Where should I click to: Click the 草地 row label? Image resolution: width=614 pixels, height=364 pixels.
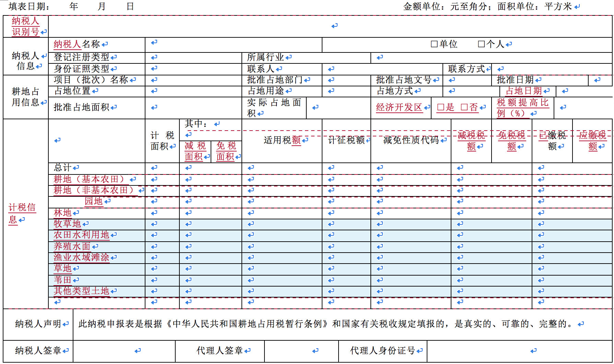click(x=63, y=268)
